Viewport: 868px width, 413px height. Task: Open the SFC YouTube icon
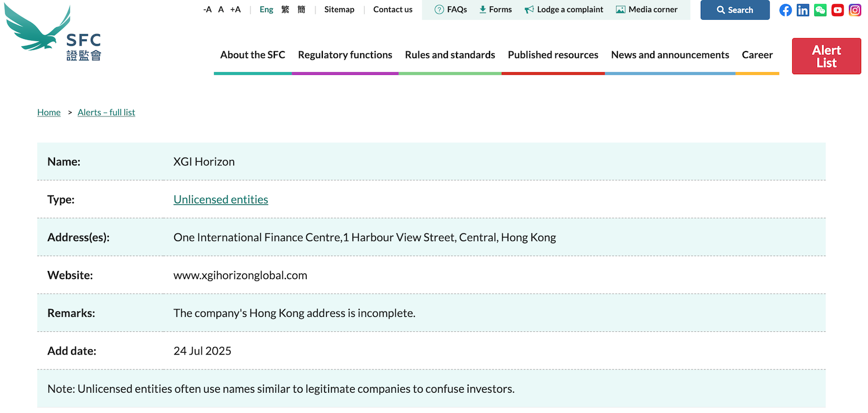(837, 10)
